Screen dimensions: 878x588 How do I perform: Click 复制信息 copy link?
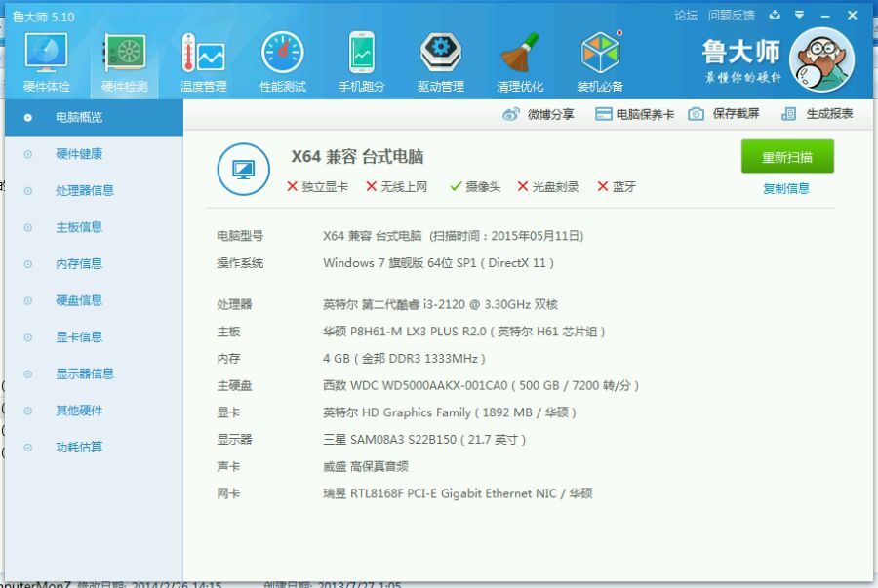point(786,188)
